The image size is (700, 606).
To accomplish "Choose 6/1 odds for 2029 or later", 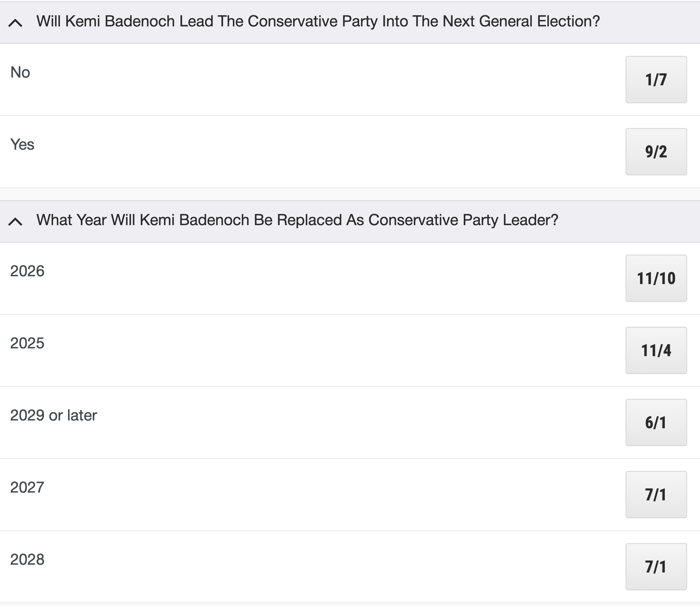I will click(656, 423).
